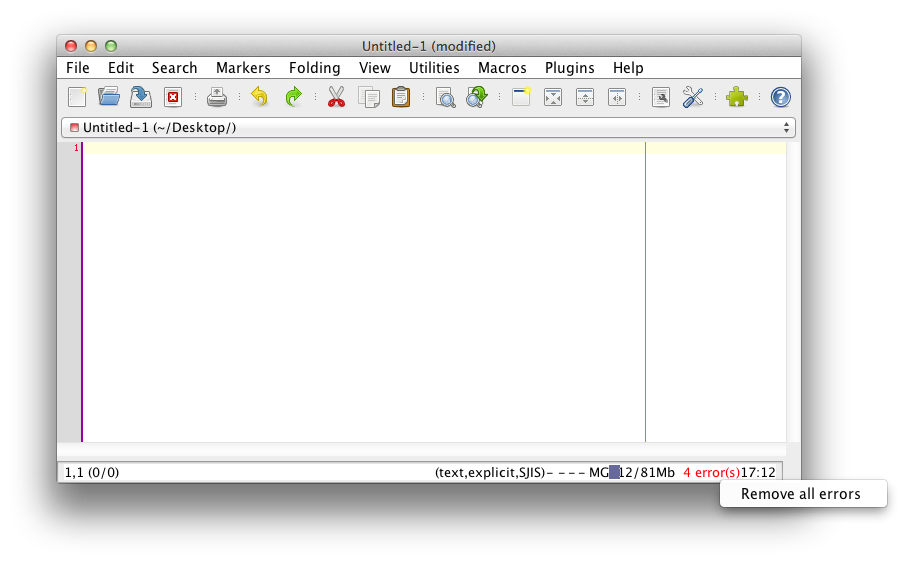Open Global Options wrench icon

coord(693,97)
